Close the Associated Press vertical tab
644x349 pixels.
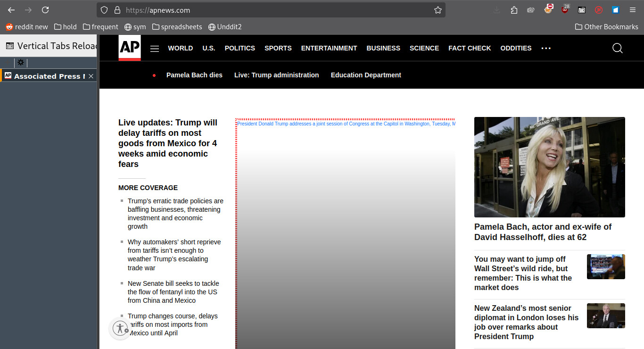(x=91, y=76)
